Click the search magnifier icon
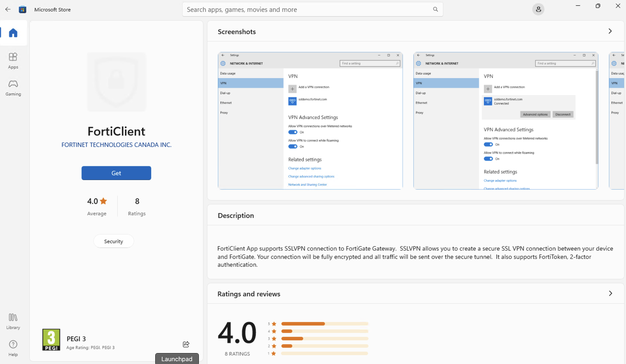The width and height of the screenshot is (626, 364). click(x=435, y=9)
